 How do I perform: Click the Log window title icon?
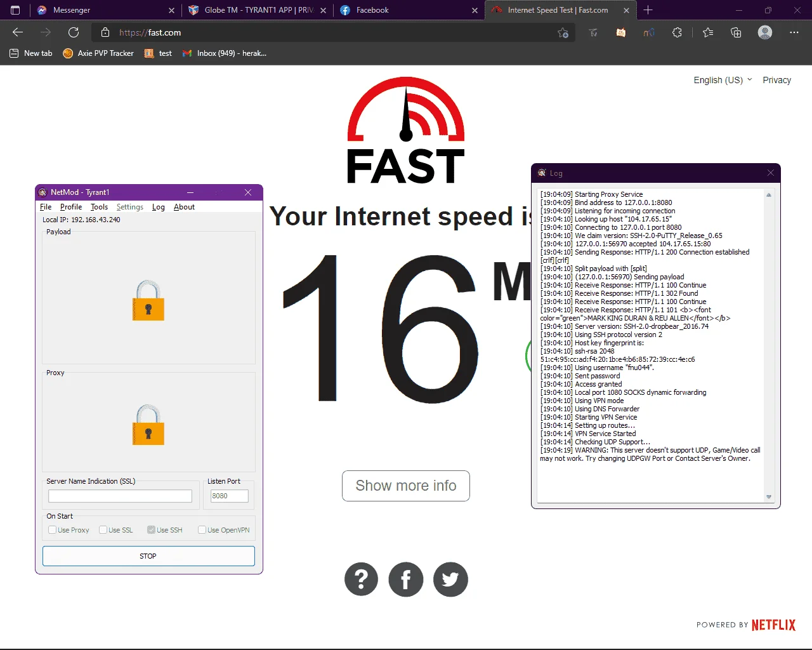(542, 173)
